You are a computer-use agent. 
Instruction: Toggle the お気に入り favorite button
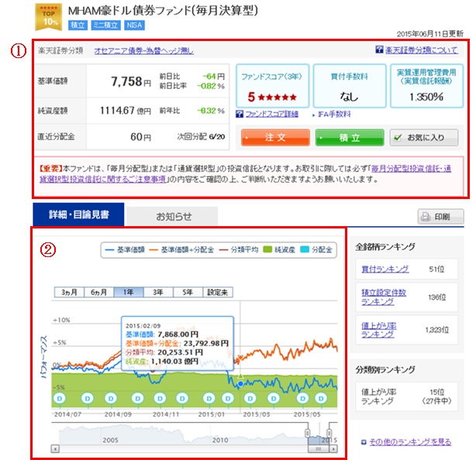(424, 137)
